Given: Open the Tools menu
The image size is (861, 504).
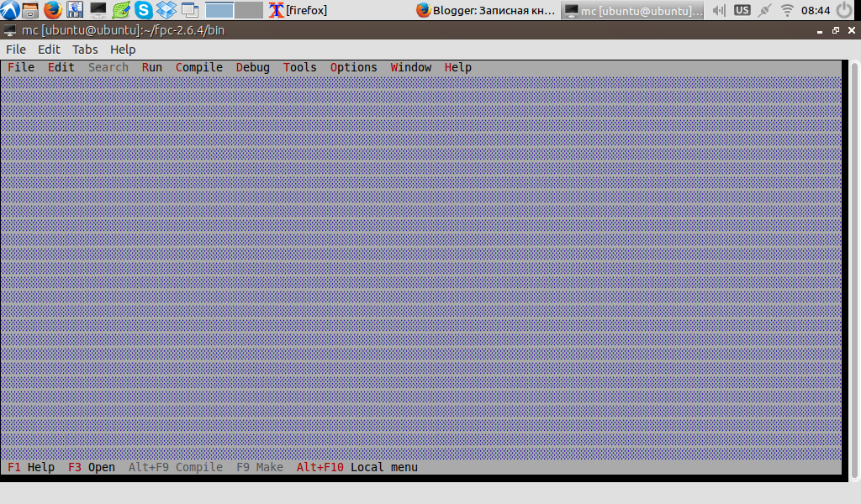Looking at the screenshot, I should click(300, 67).
